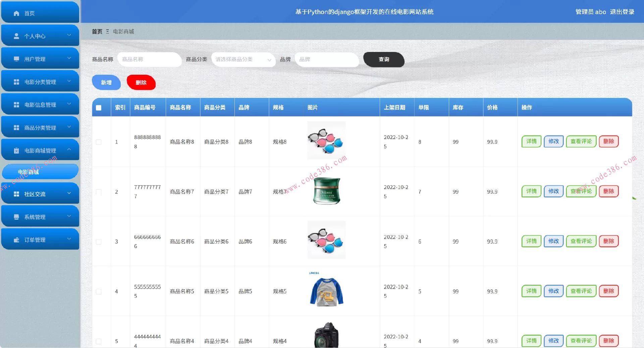Click the sunglasses image of 商品名称8
Screen dimensions: 644x348
pos(326,141)
